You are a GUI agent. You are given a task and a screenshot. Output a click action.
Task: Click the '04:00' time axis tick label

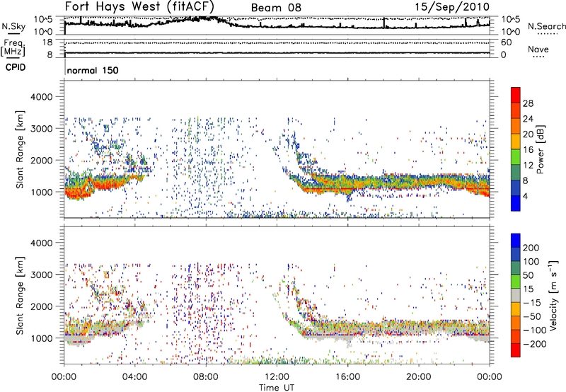pos(135,376)
